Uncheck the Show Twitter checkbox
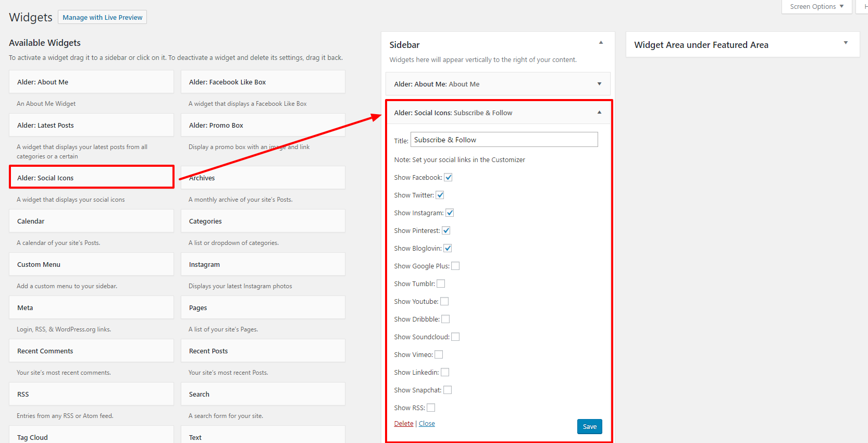868x443 pixels. click(x=440, y=195)
